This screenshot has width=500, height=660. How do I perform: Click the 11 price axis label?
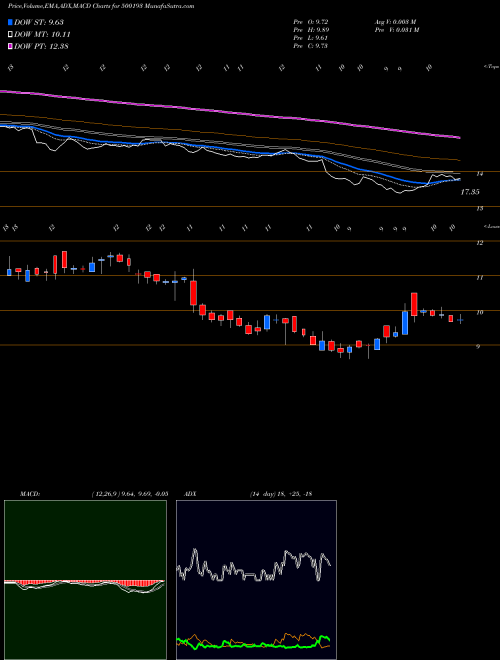(480, 278)
